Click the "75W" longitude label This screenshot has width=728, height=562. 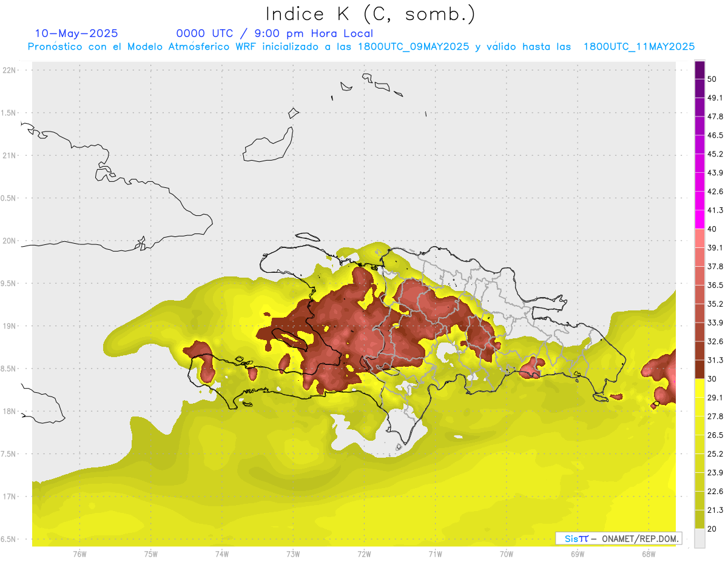pyautogui.click(x=150, y=554)
